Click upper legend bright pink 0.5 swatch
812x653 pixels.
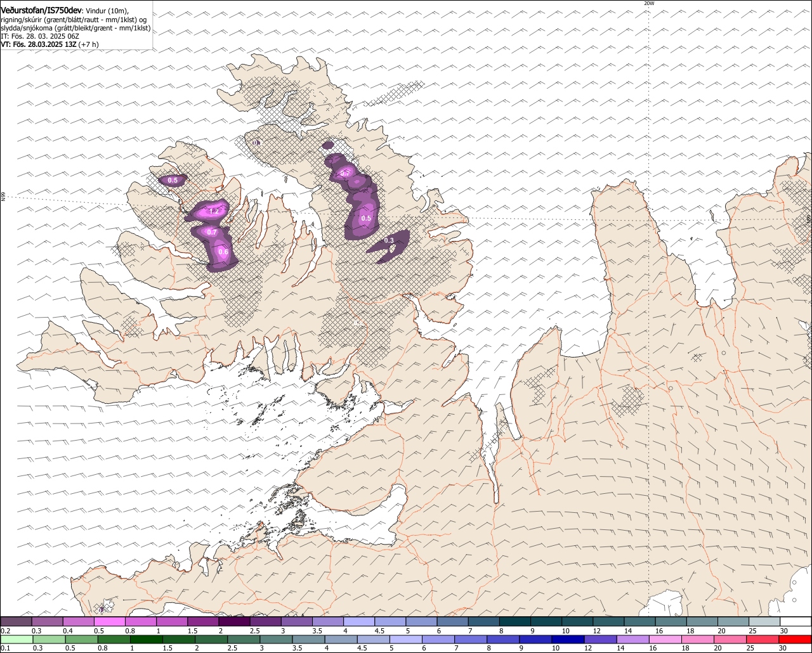click(x=110, y=621)
